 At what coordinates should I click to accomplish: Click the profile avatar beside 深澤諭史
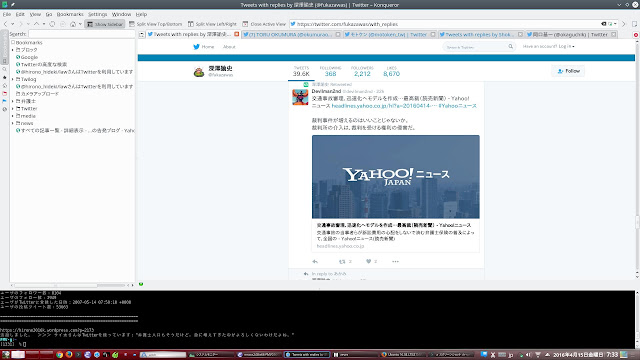pos(199,72)
